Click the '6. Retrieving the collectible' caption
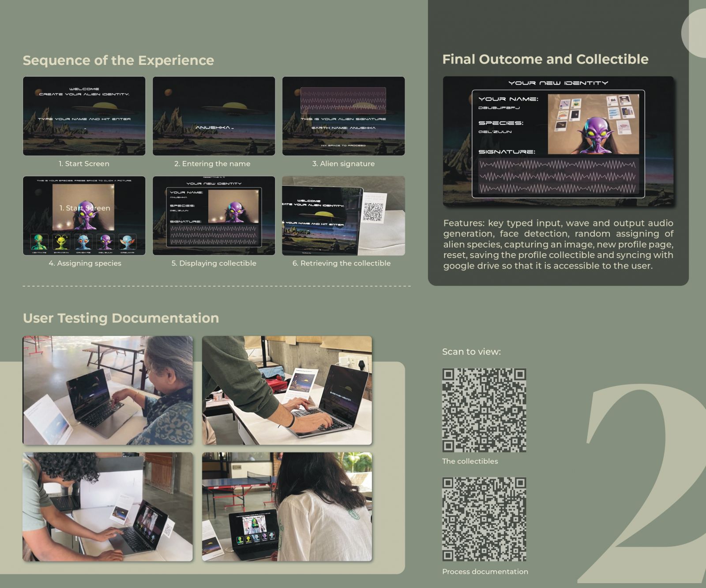 point(342,263)
